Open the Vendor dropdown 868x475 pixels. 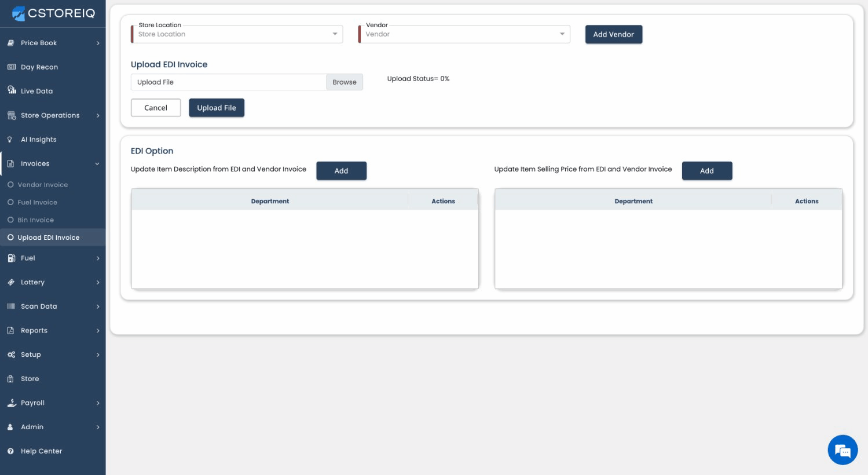(464, 34)
